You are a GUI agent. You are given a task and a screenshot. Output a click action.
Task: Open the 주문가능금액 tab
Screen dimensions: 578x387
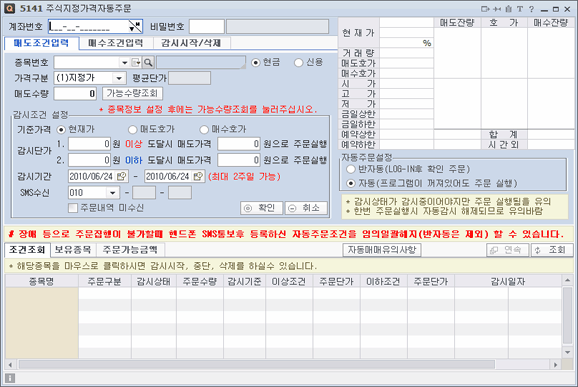point(130,250)
